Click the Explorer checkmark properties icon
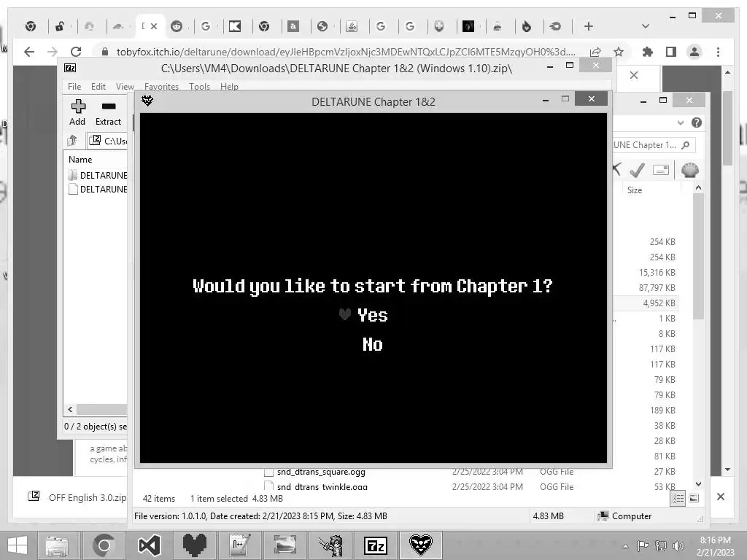 coord(638,170)
